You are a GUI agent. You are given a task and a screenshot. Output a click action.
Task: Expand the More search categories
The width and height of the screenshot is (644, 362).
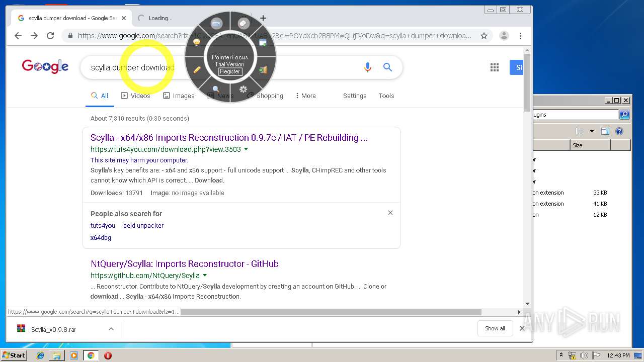tap(305, 96)
